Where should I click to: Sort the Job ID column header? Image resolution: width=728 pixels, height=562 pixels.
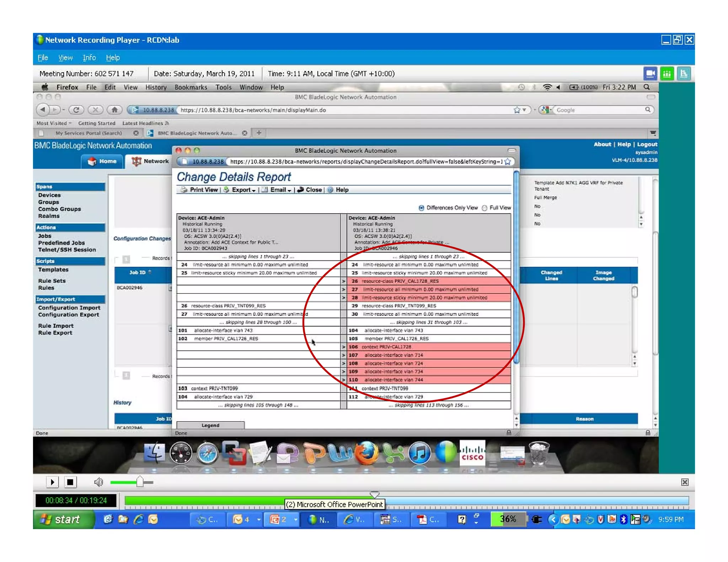(140, 272)
